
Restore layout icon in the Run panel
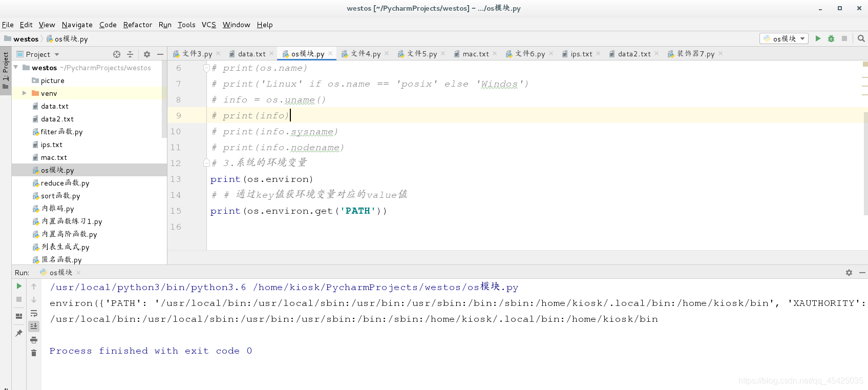point(19,316)
